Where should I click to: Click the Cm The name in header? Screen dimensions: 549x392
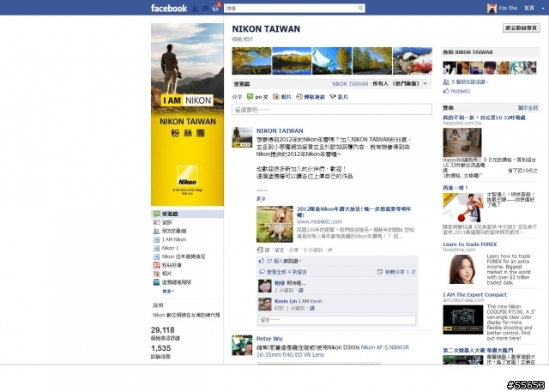tap(508, 8)
